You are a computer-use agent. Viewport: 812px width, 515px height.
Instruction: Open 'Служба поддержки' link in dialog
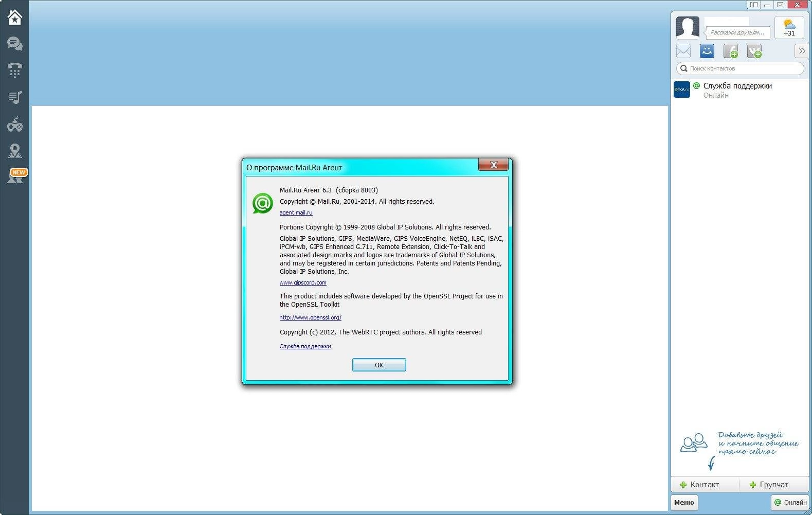click(x=305, y=346)
